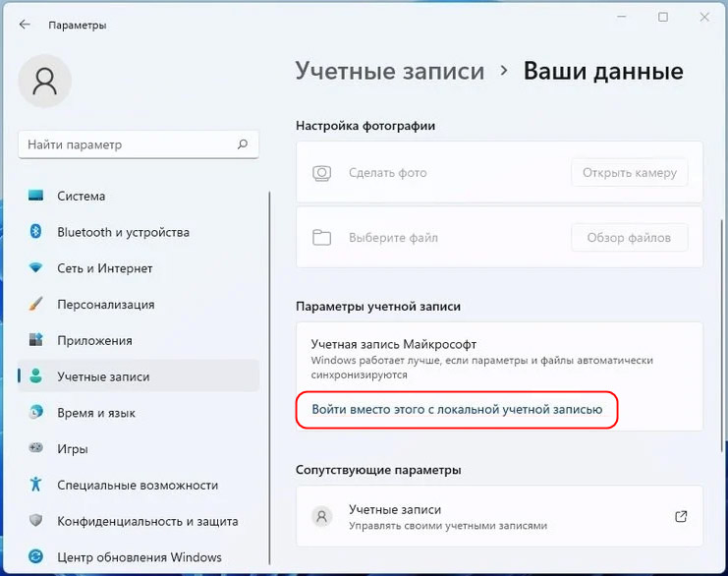
Task: Click the person icon on related Учетные записи card
Action: tap(321, 516)
